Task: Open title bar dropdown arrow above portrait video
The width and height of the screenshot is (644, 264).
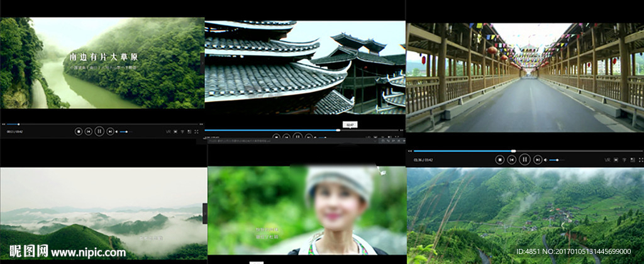Action: (375, 141)
